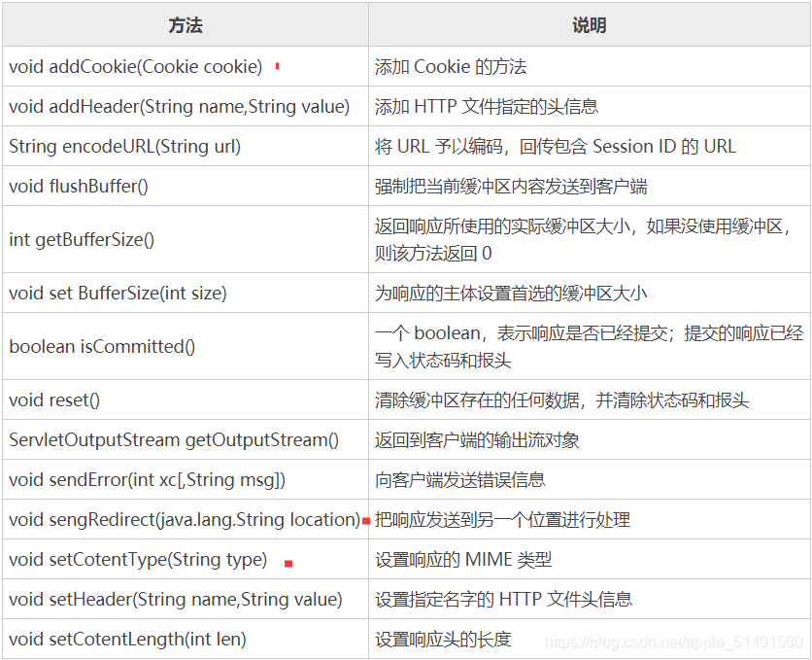Select void sendError(int xc[,String msg]) cell
Screen dimensions: 812x660
pos(186,480)
